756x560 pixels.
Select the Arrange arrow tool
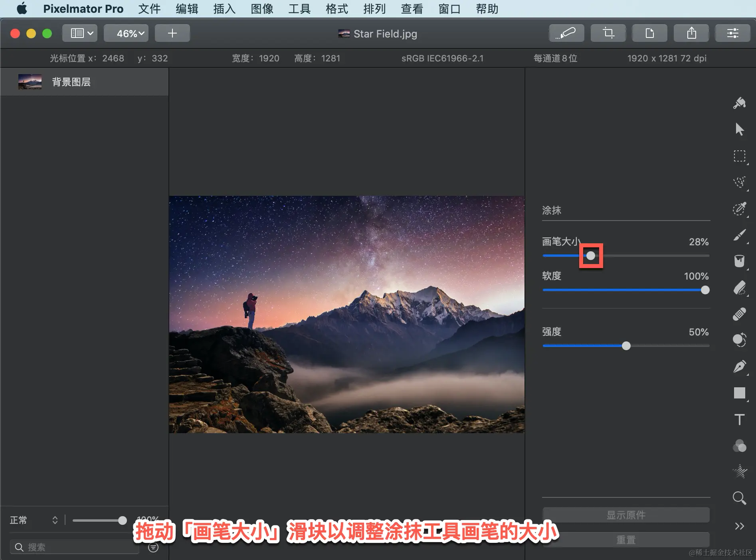coord(740,129)
